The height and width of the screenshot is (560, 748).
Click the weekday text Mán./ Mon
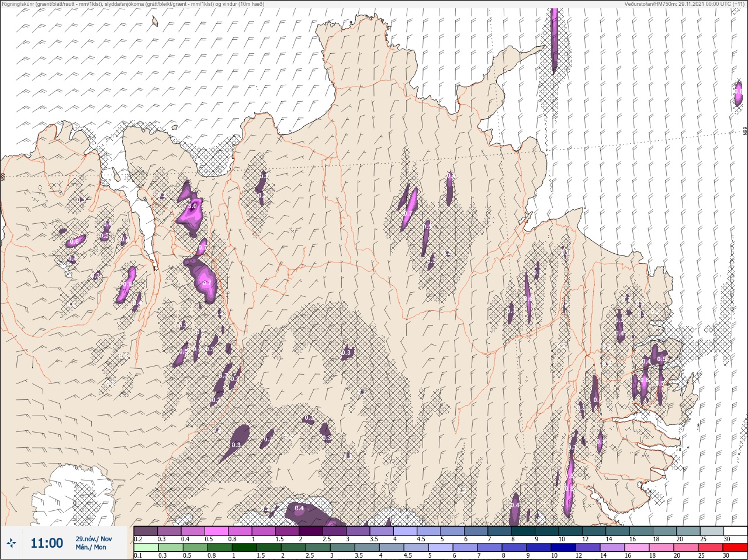(x=91, y=547)
